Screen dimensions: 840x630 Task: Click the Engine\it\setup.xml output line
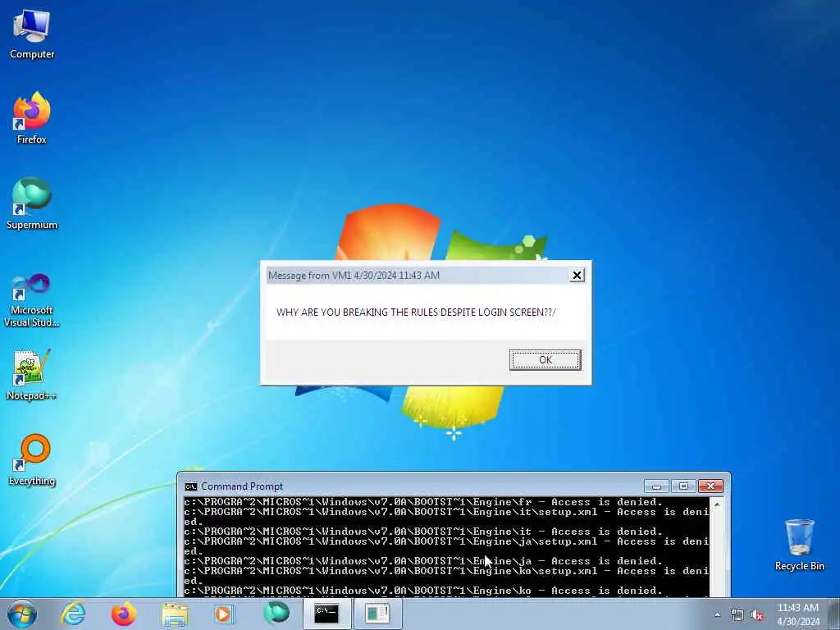click(445, 517)
